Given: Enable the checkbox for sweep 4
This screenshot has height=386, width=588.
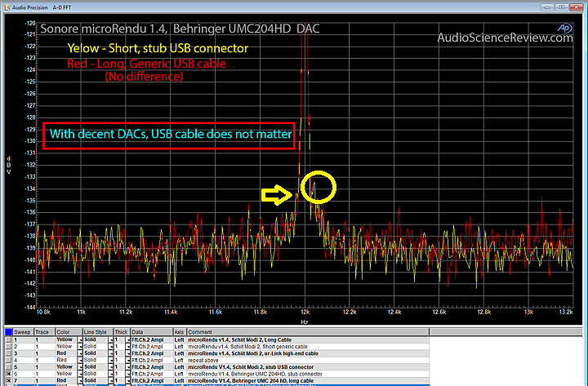Looking at the screenshot, I should tap(8, 360).
